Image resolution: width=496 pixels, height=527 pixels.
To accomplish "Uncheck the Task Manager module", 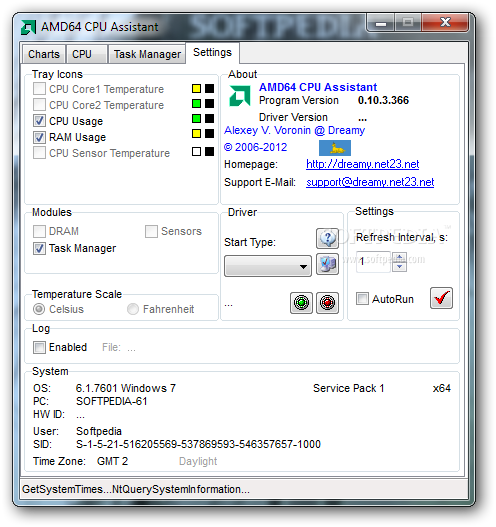I will (39, 248).
